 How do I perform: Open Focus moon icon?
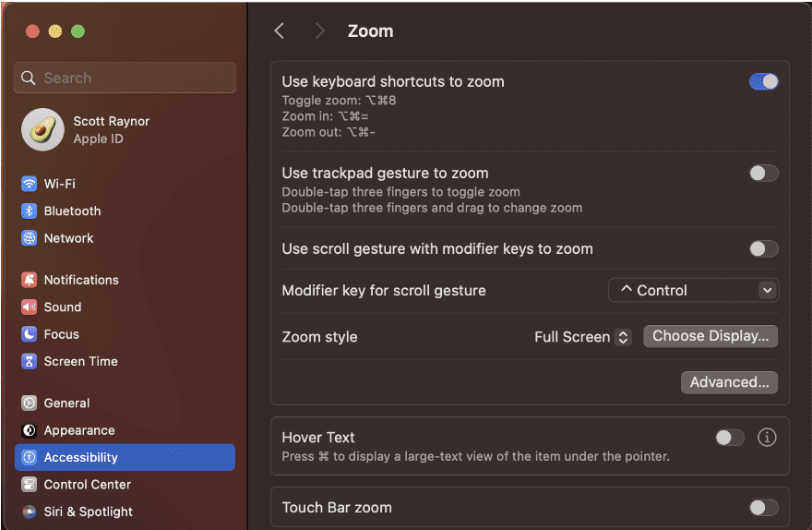[30, 334]
